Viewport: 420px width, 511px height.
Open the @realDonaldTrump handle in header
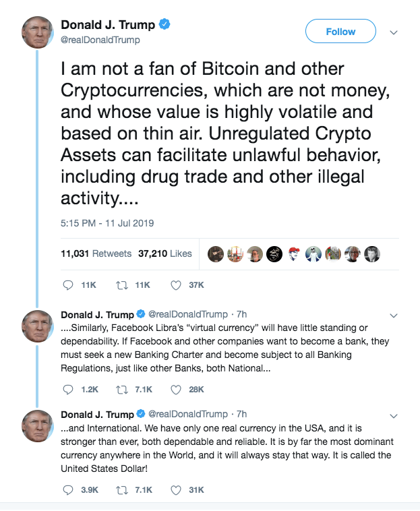pyautogui.click(x=100, y=40)
